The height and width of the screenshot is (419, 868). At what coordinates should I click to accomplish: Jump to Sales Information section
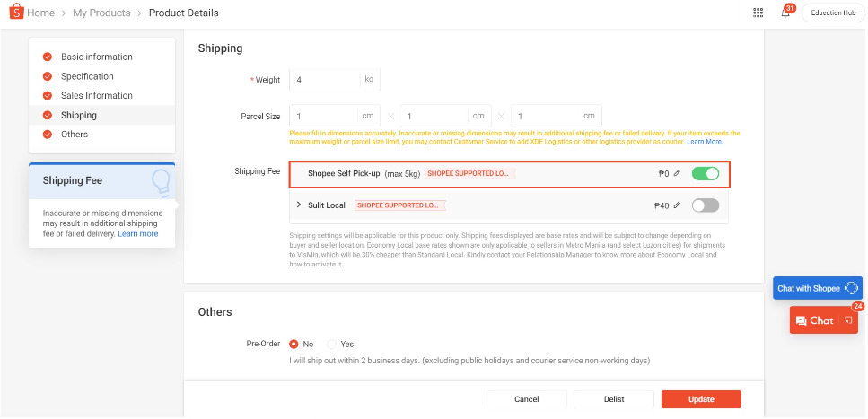click(96, 95)
